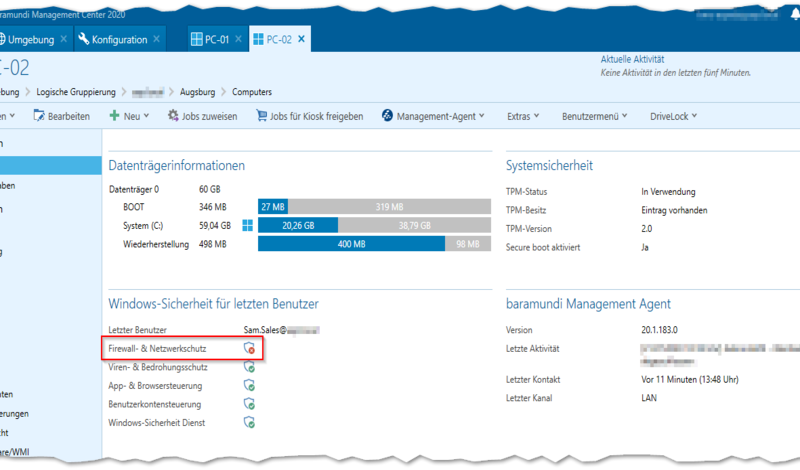Open the Benutzermenü dropdown
Viewport: 800px width, 470px height.
594,116
